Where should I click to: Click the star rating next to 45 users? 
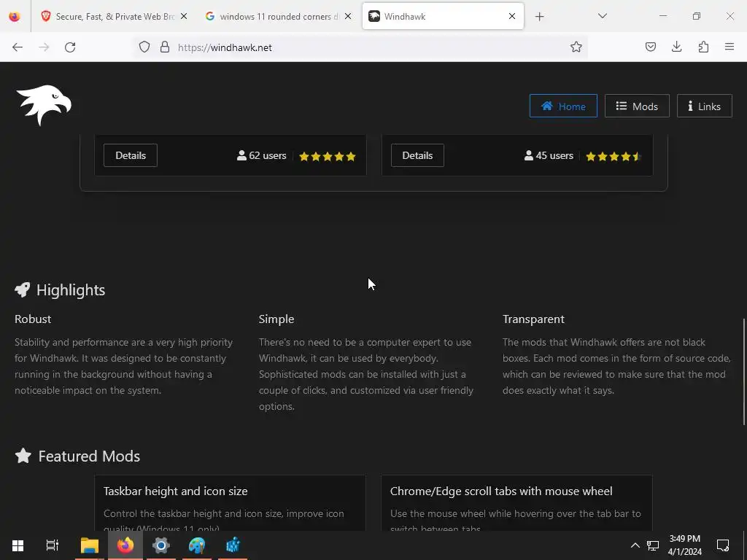[x=614, y=156]
